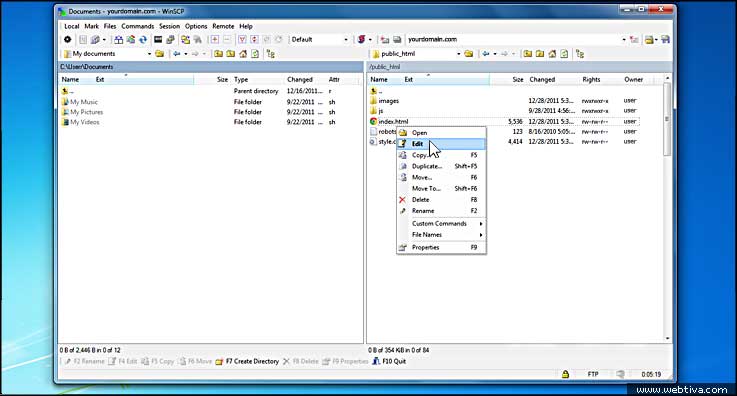Select the My Music folder
Screen dimensions: 737x396
pos(84,102)
